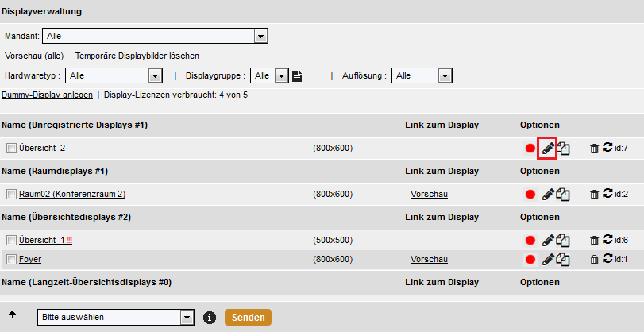Open the Mandant dropdown
This screenshot has height=332, width=644.
[x=156, y=36]
